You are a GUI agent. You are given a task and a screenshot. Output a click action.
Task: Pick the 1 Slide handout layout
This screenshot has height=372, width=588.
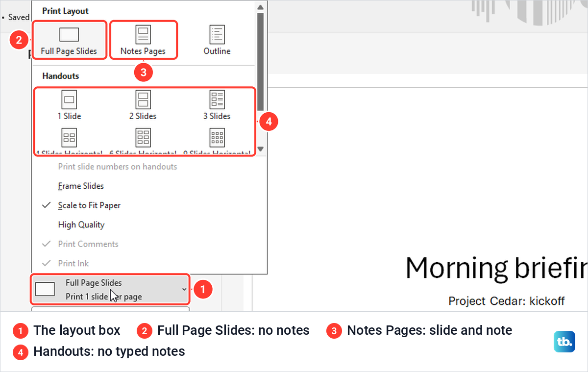coord(69,105)
